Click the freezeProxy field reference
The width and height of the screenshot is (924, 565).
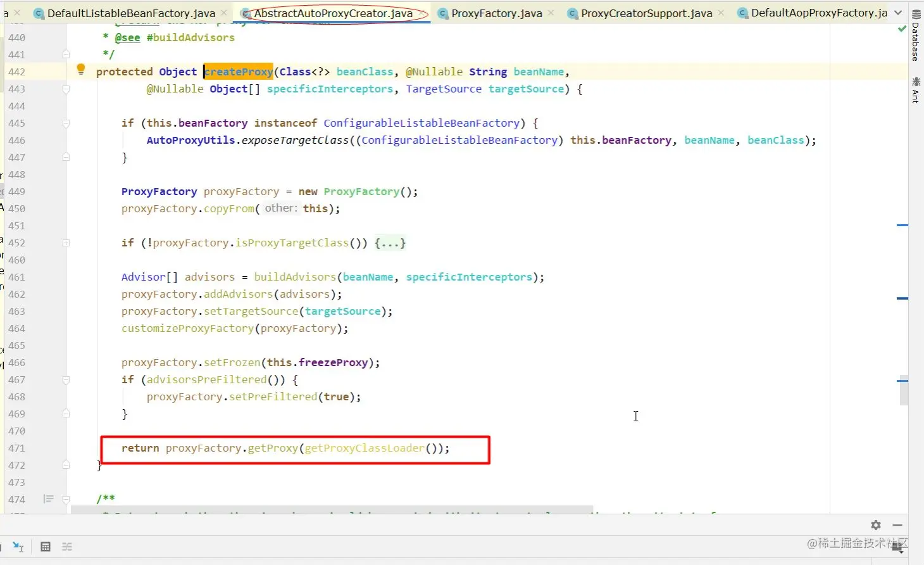(x=333, y=363)
